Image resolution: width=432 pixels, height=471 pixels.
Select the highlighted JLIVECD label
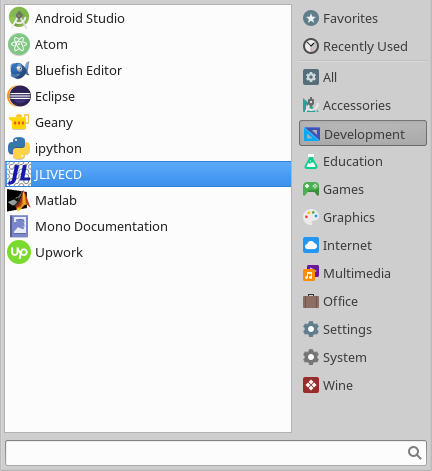click(x=58, y=174)
